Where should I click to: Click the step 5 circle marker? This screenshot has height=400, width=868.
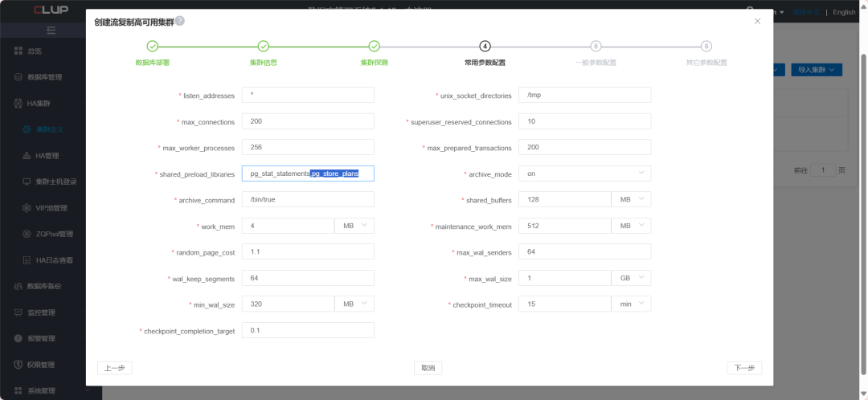596,46
